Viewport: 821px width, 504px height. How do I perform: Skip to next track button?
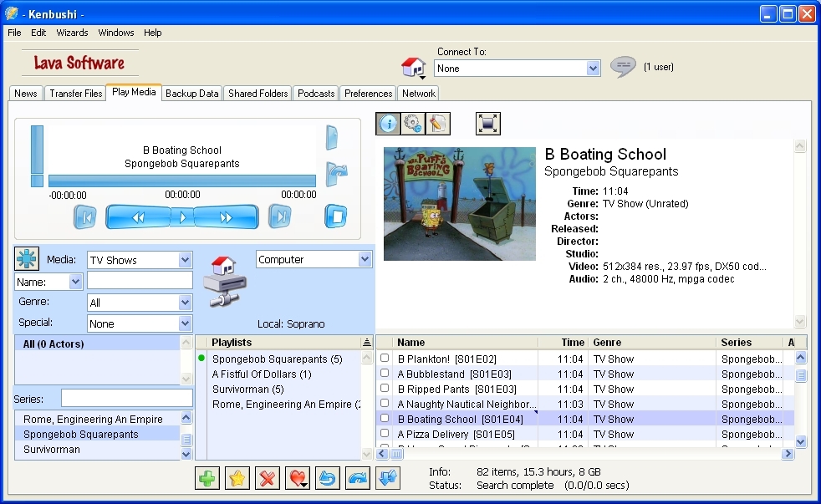280,216
